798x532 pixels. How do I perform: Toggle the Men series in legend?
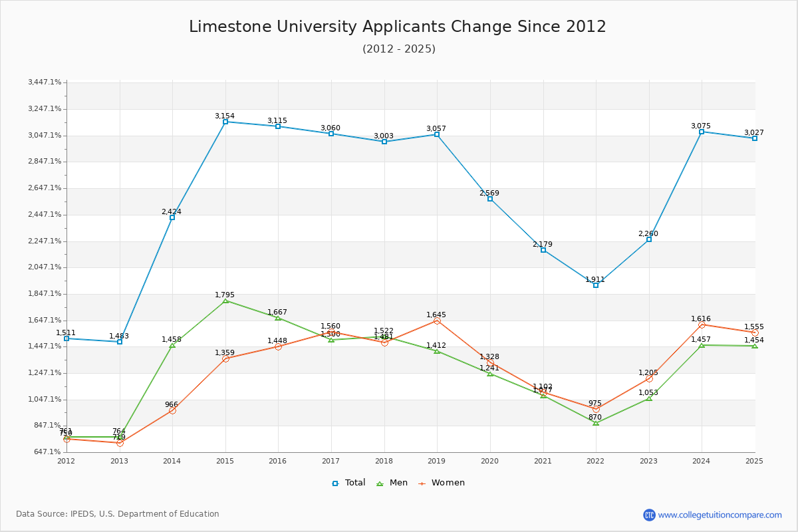pyautogui.click(x=392, y=483)
